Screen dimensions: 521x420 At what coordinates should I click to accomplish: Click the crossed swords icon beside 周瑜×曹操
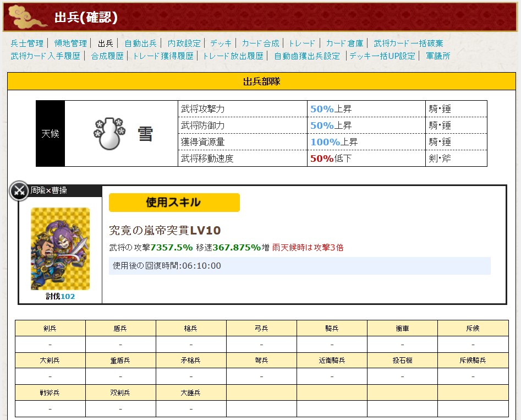click(x=19, y=191)
